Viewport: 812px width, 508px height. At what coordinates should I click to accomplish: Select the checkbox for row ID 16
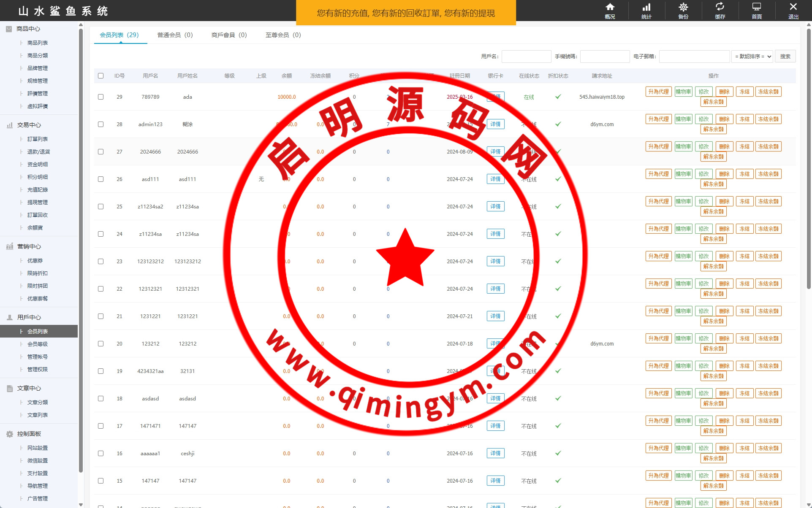tap(100, 454)
